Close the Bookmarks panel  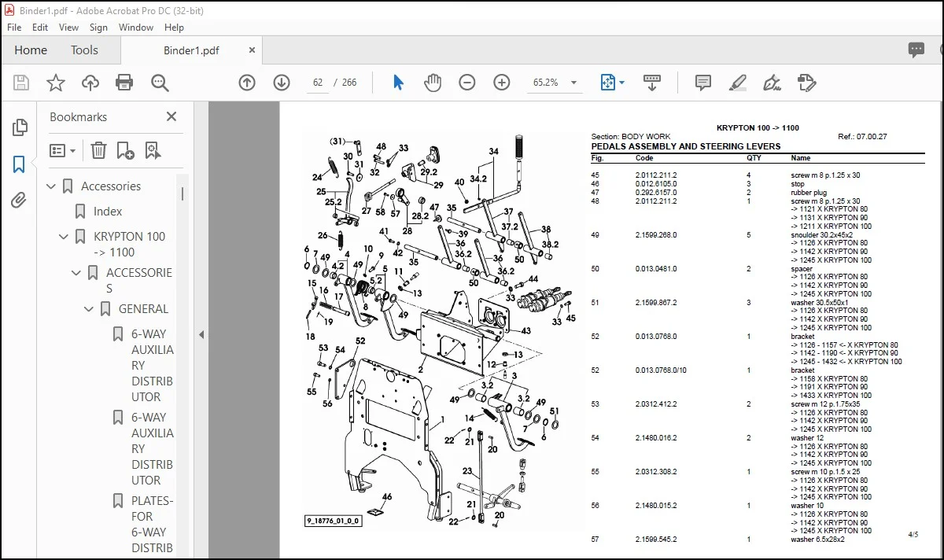171,116
